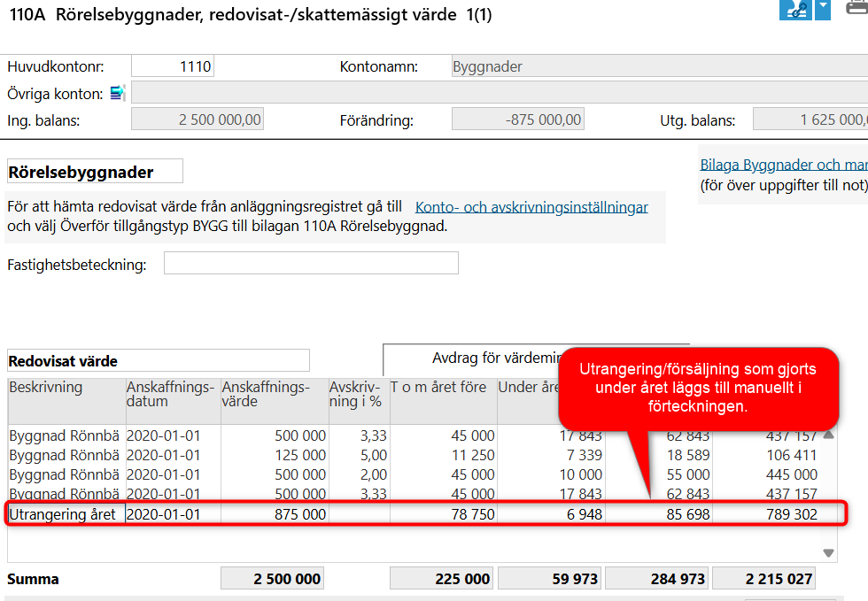The width and height of the screenshot is (868, 601).
Task: Click the Summa total 225 000
Action: tap(441, 579)
